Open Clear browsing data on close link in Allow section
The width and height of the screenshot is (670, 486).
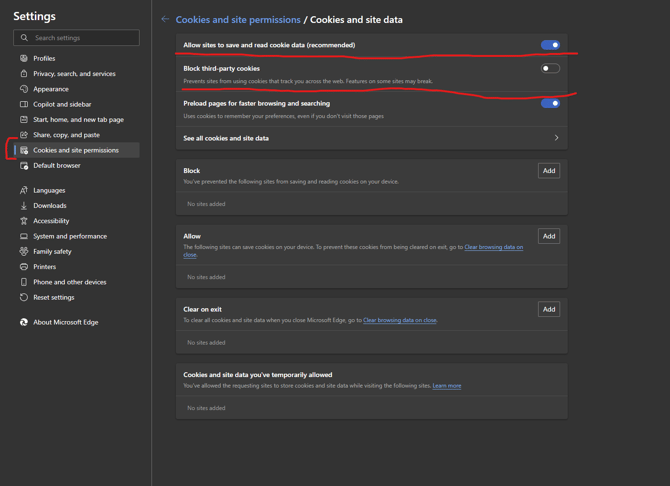pos(494,247)
